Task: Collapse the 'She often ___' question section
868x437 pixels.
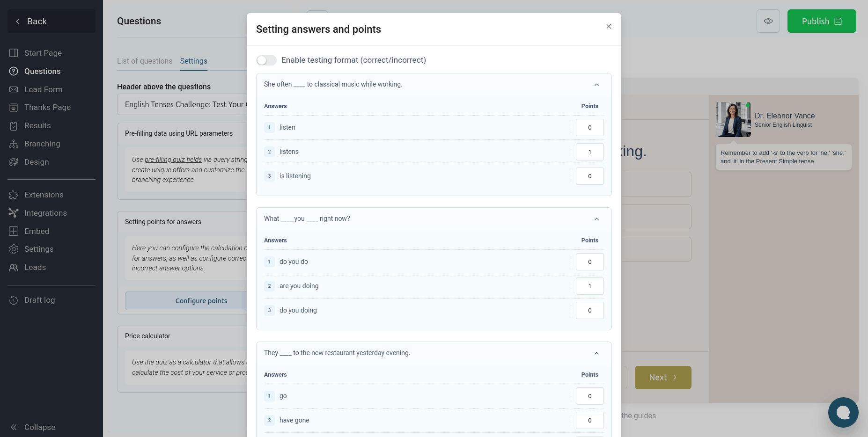Action: click(596, 85)
